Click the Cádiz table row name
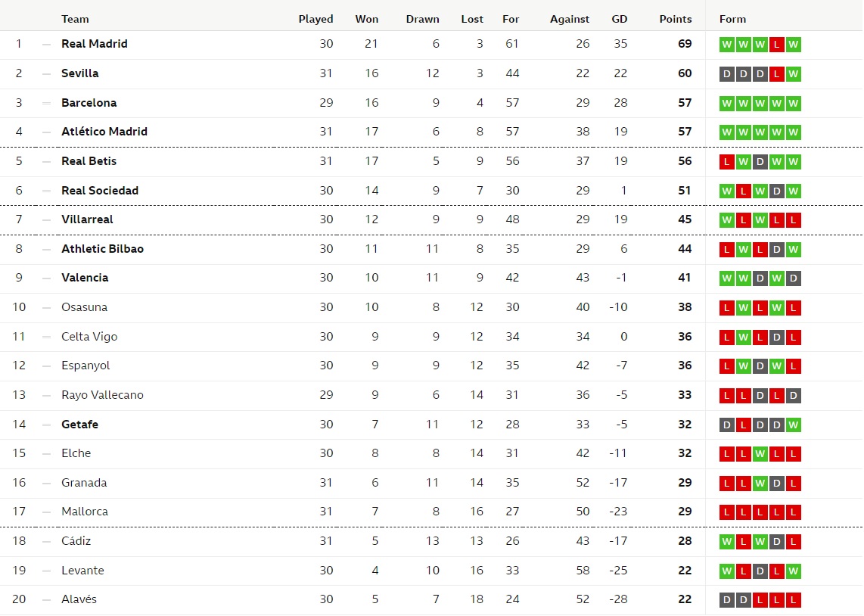 click(76, 540)
